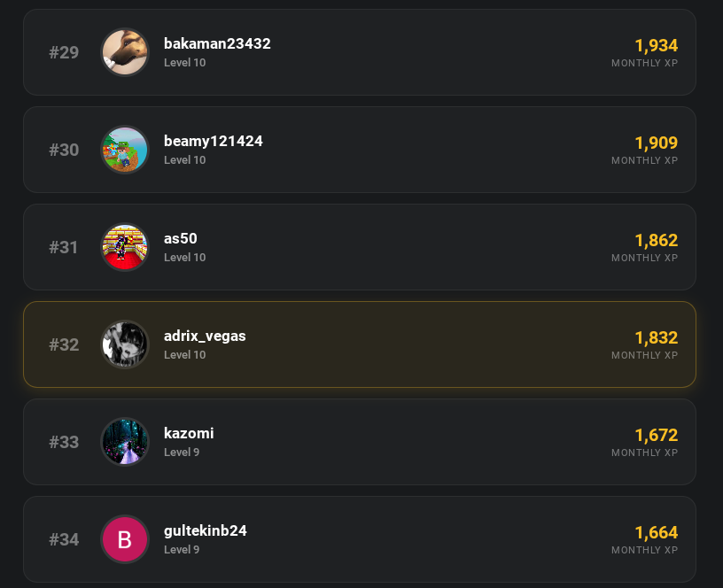Click the 1,934 monthly XP score
This screenshot has height=588, width=723.
click(x=656, y=45)
